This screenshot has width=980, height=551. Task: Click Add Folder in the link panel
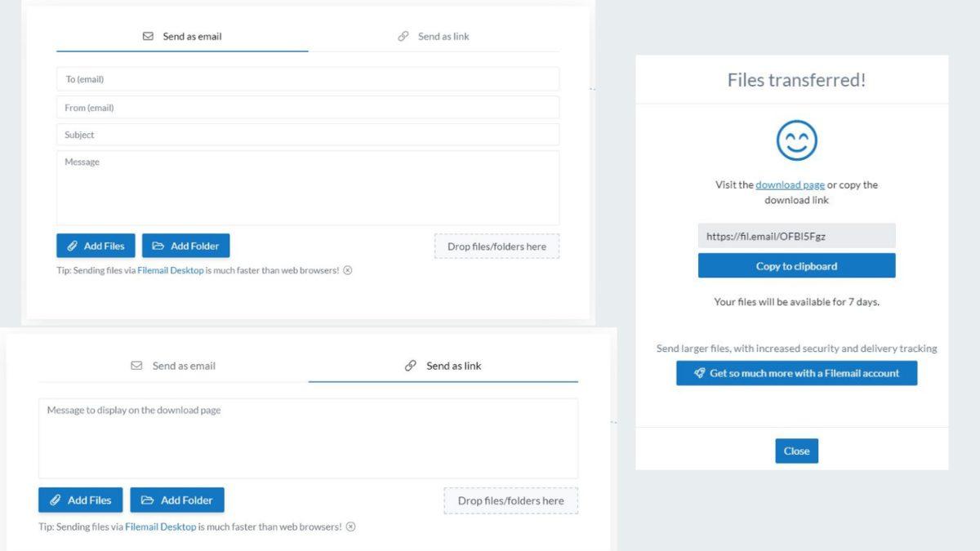pyautogui.click(x=177, y=500)
